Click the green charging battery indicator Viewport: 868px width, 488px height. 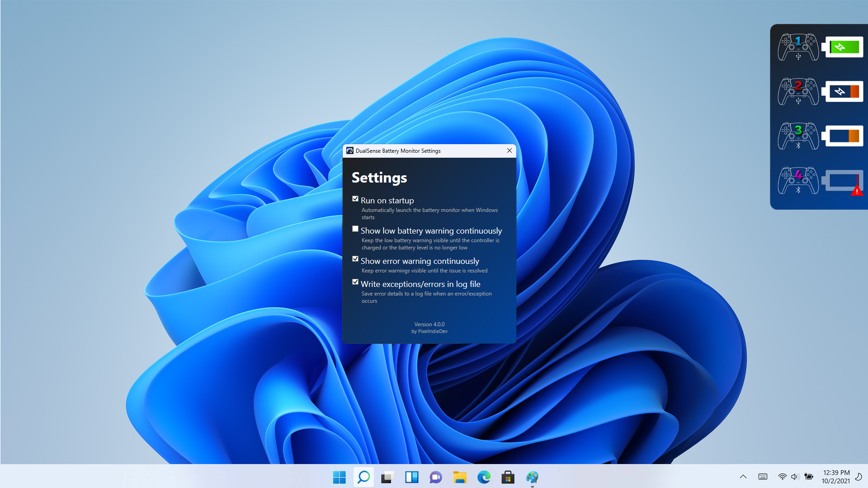(x=843, y=47)
